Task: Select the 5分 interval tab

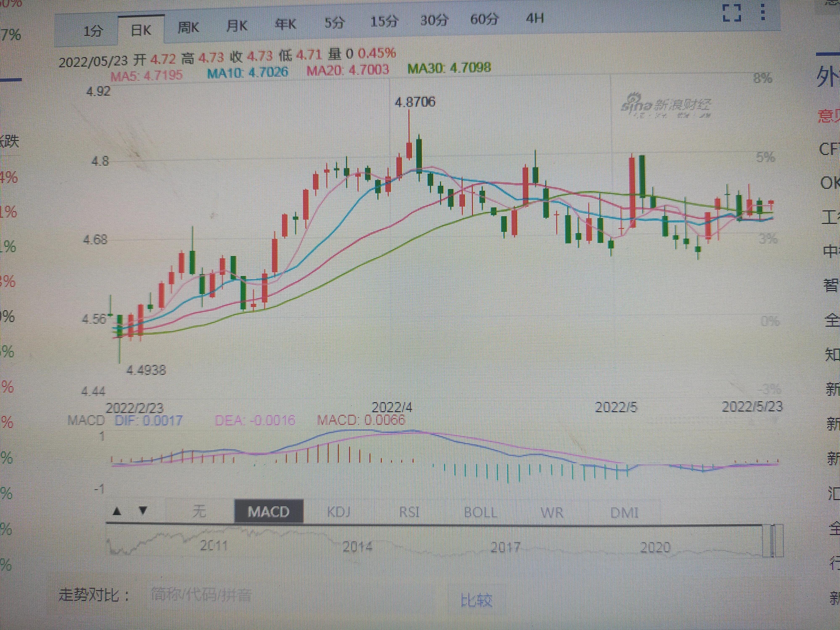Action: click(x=334, y=23)
